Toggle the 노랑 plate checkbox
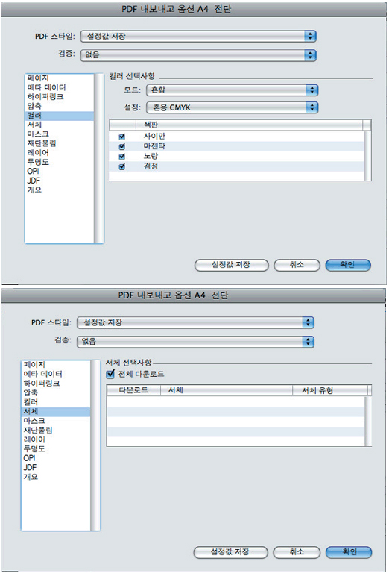The height and width of the screenshot is (582, 392). (x=122, y=157)
